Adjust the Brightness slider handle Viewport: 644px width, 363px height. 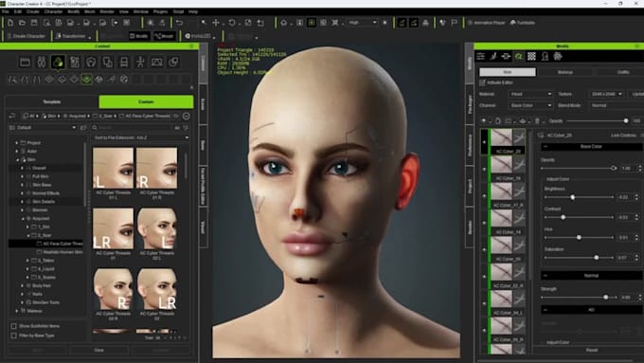[573, 197]
